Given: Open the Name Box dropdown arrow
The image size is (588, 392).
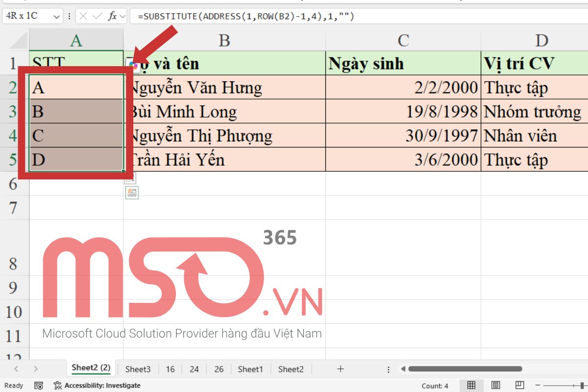Looking at the screenshot, I should pyautogui.click(x=56, y=16).
